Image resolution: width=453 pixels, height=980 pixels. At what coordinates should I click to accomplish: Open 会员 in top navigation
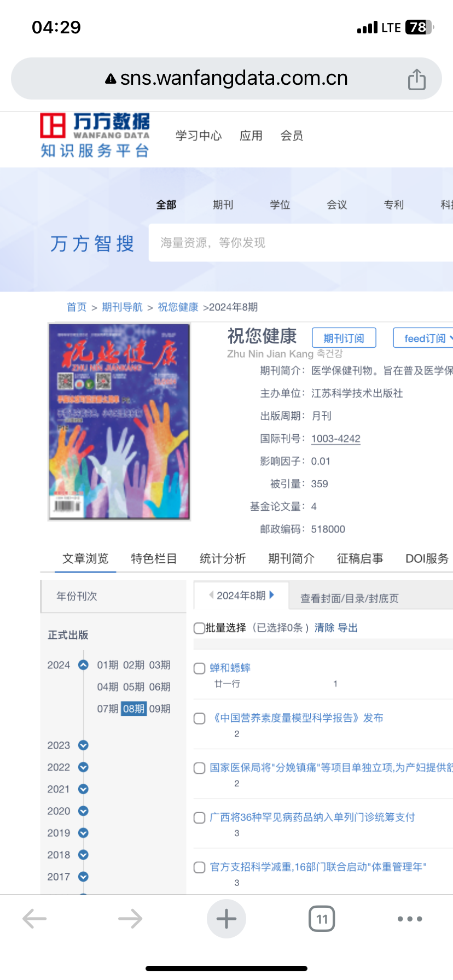(x=292, y=135)
